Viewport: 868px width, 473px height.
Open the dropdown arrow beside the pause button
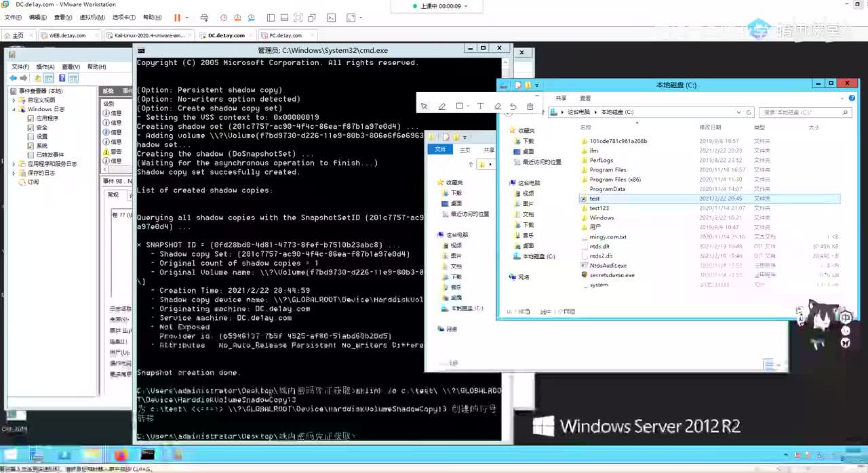point(188,18)
